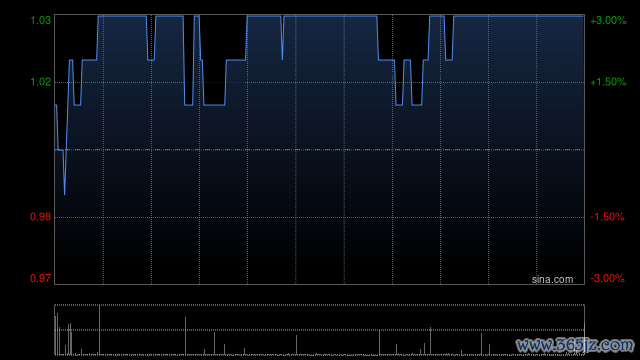
Task: Click the first volume bar at left edge
Action: 56,335
